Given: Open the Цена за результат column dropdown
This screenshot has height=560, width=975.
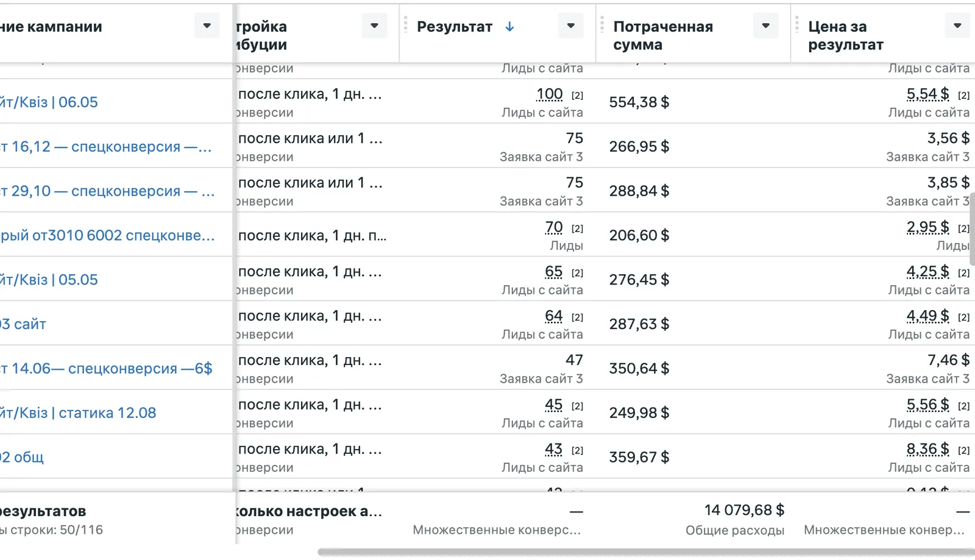Looking at the screenshot, I should coord(957,26).
